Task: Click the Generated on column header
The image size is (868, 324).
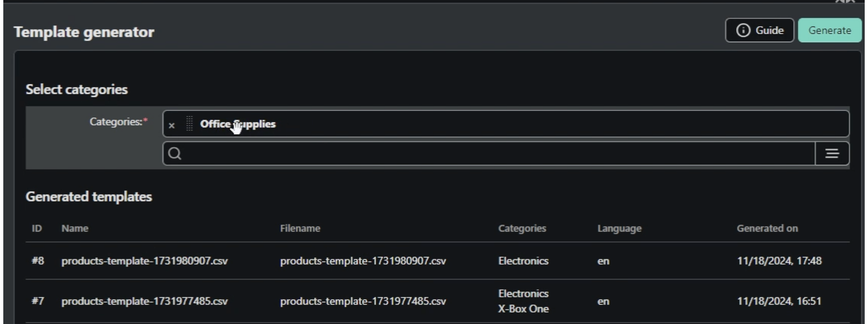Action: [767, 228]
